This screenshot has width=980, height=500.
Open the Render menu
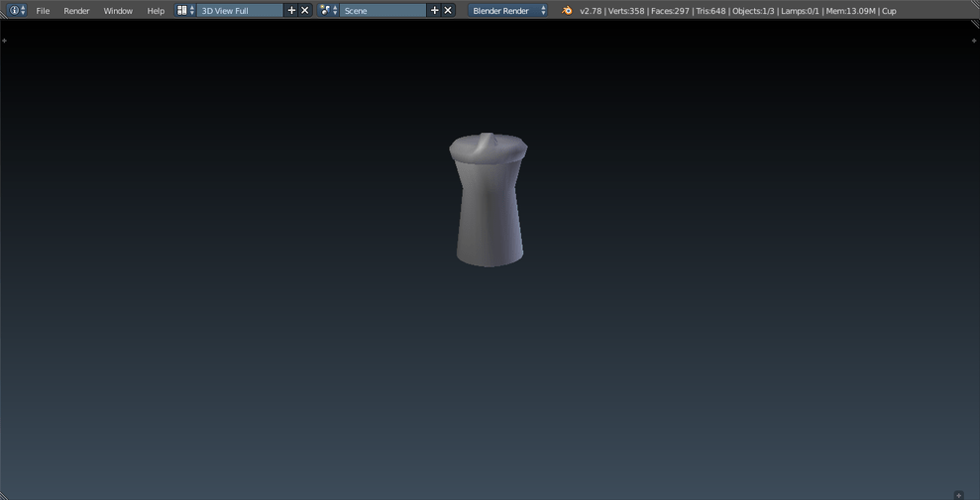[76, 11]
